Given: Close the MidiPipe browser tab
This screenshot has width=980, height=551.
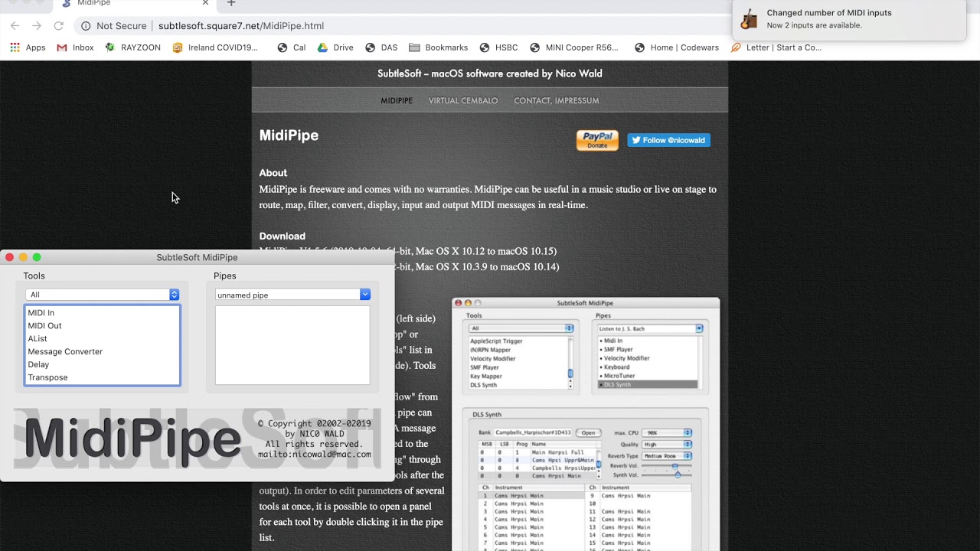Looking at the screenshot, I should (205, 3).
